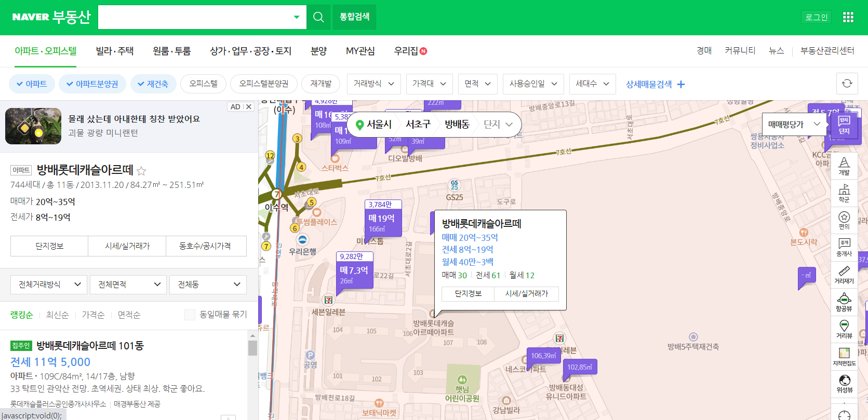
Task: Click the ad banner thumbnail image
Action: [x=33, y=126]
